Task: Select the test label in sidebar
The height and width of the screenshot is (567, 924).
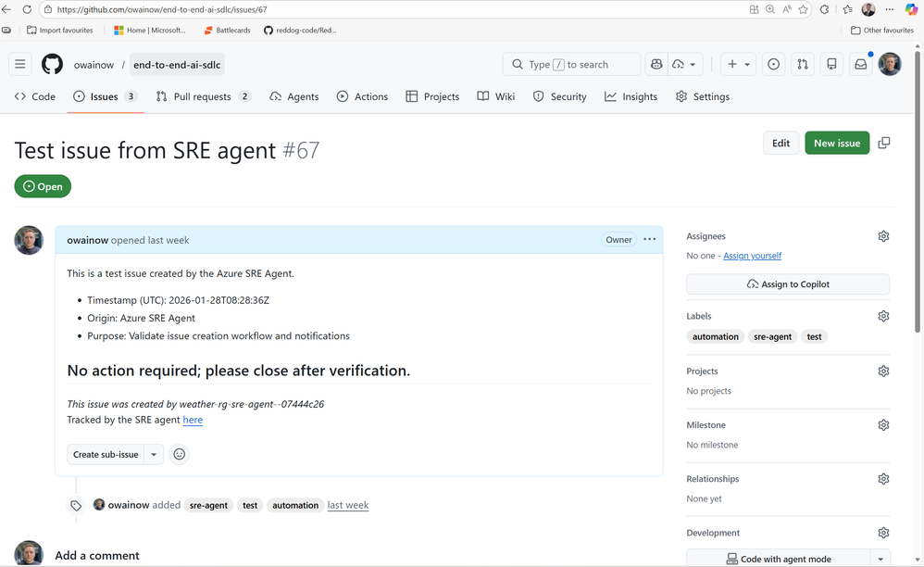Action: point(814,336)
